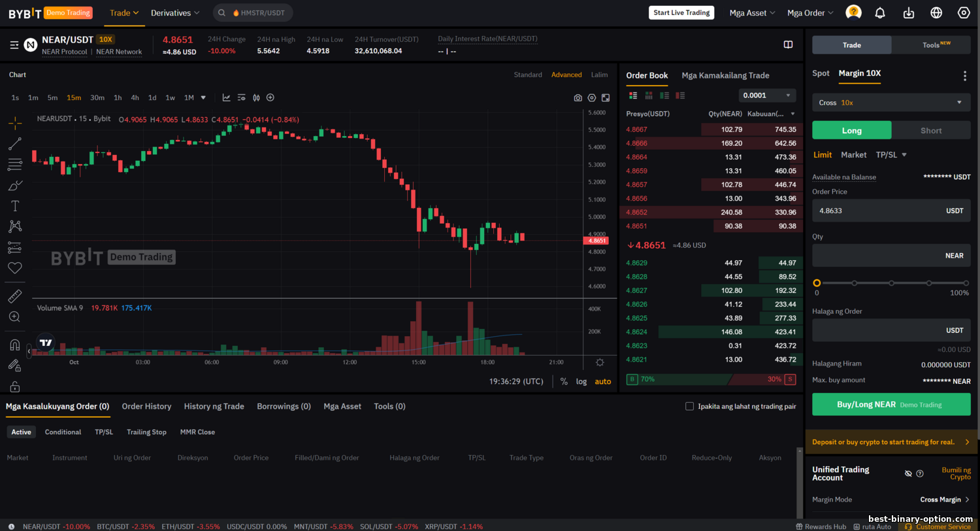Click the quantity percentage slider handle
980x531 pixels.
(817, 283)
